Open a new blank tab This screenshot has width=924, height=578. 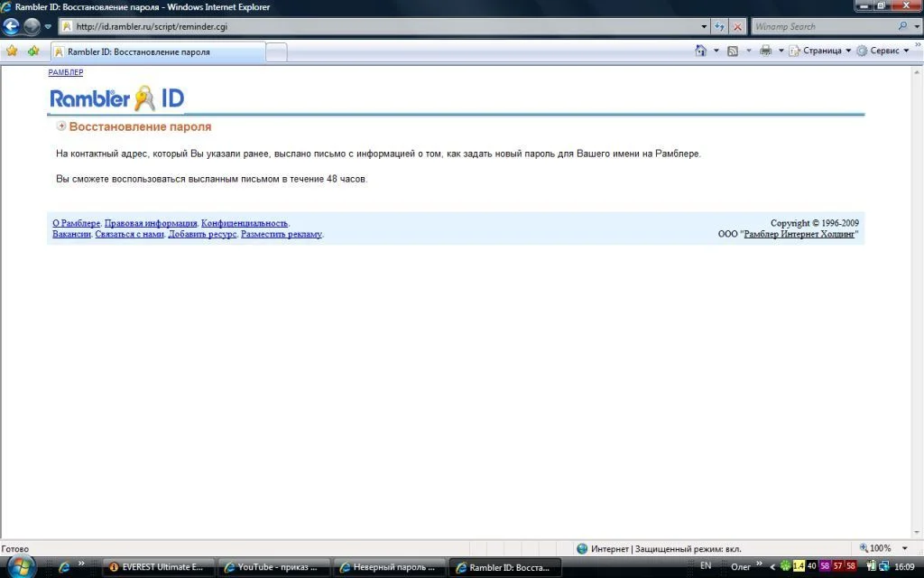[276, 51]
